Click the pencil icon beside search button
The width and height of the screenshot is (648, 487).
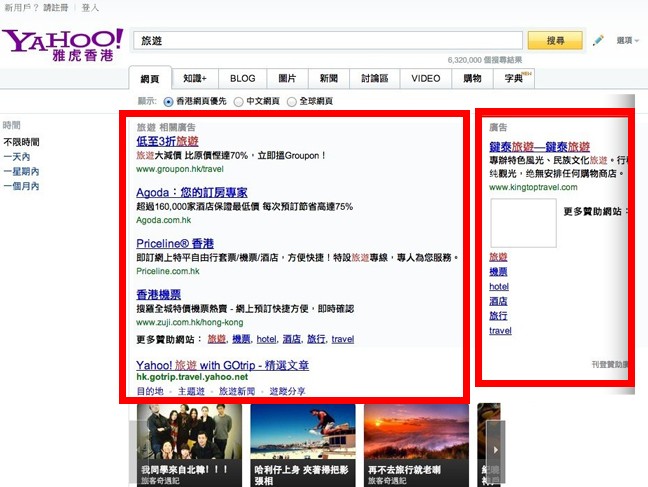(x=598, y=40)
